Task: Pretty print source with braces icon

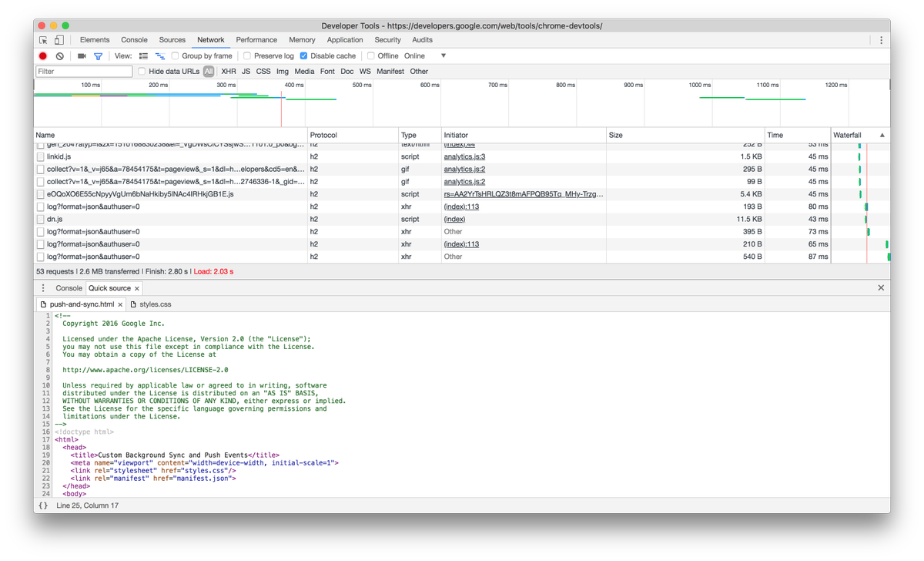Action: click(43, 506)
